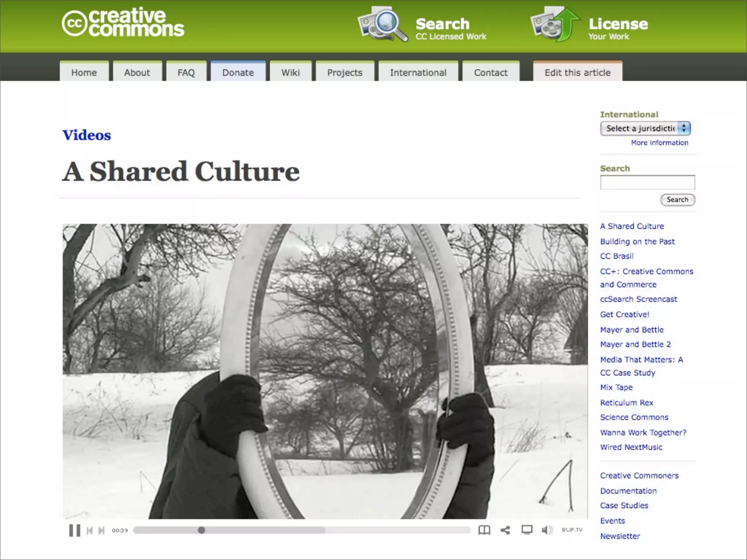Pause the video playback
The image size is (747, 560).
click(x=74, y=530)
